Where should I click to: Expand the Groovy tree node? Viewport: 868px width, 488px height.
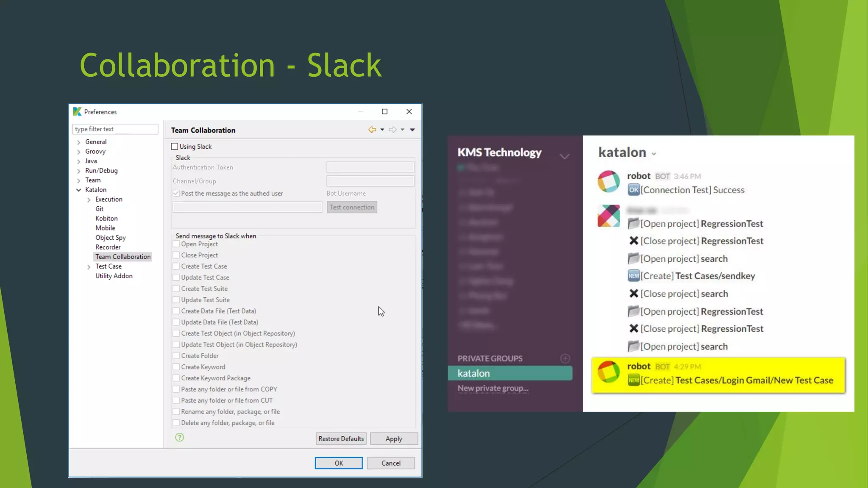[x=79, y=152]
